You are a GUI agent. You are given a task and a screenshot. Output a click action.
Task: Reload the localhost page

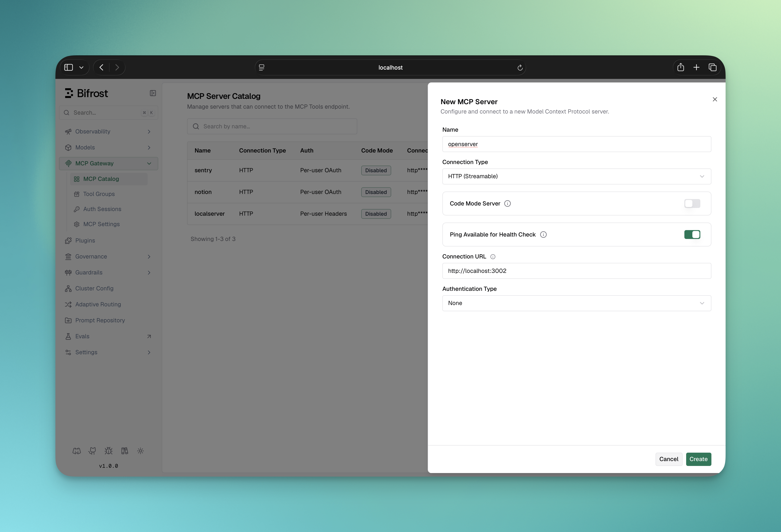click(x=520, y=68)
